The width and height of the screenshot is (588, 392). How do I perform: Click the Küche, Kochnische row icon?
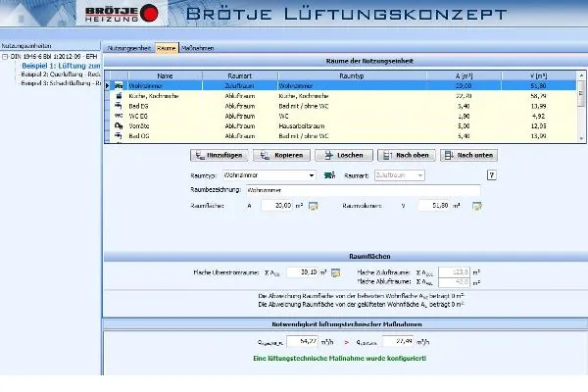click(119, 96)
